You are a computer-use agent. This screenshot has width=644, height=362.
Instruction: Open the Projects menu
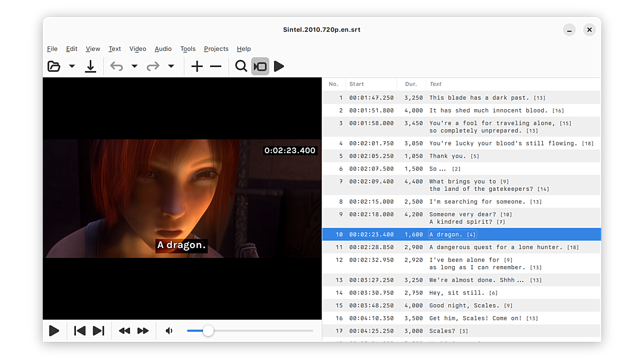coord(216,49)
